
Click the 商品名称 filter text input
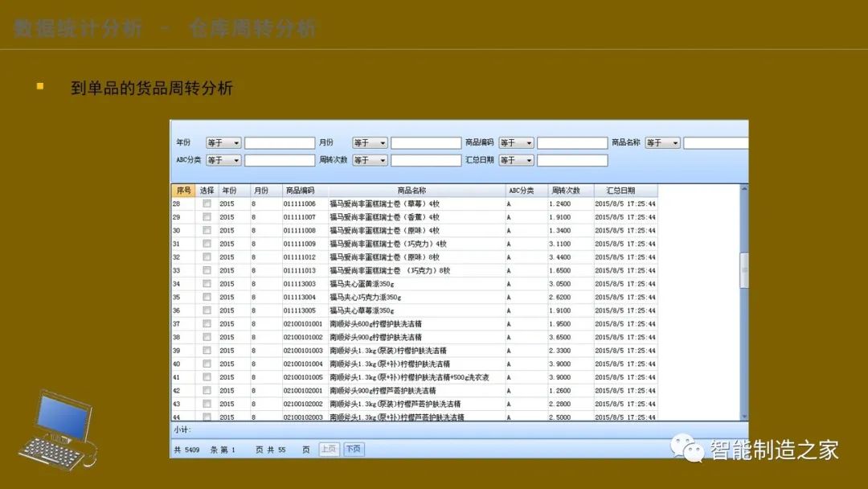coord(718,142)
